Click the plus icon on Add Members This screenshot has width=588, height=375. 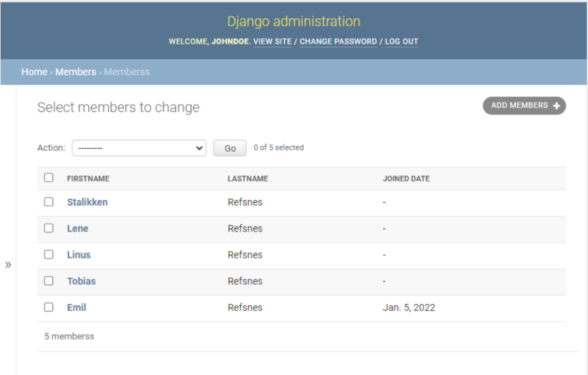coord(556,106)
